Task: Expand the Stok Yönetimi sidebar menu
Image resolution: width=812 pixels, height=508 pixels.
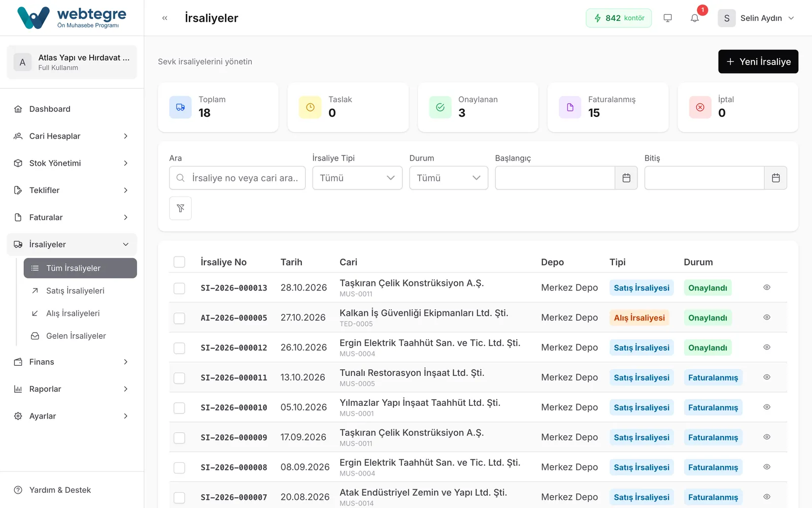Action: coord(72,163)
